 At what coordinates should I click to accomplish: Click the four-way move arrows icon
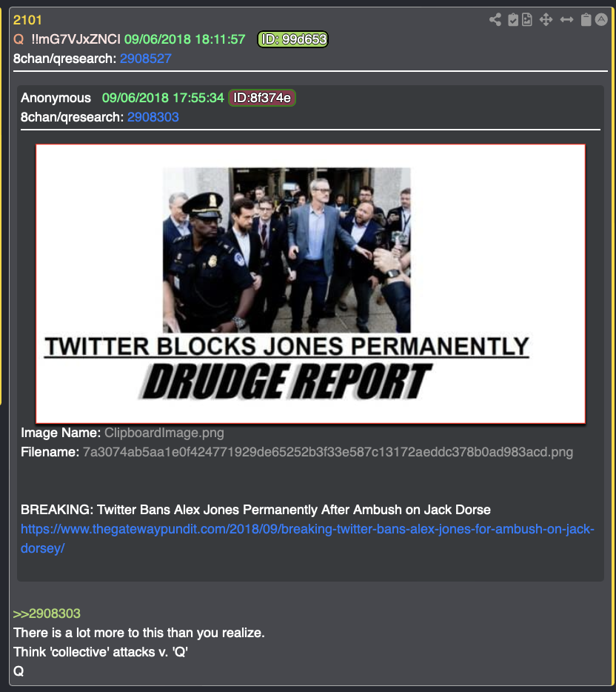[546, 19]
